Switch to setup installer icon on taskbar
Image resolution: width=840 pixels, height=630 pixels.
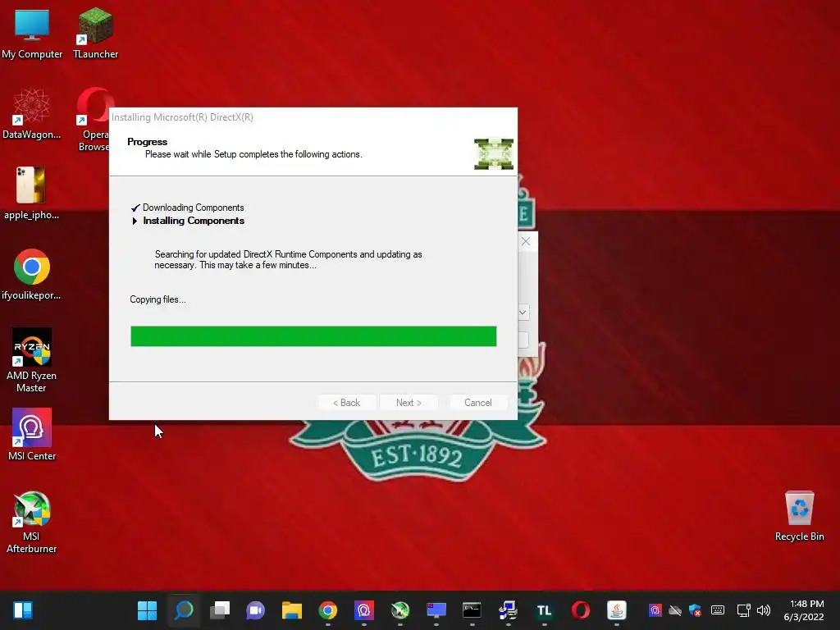pyautogui.click(x=508, y=610)
